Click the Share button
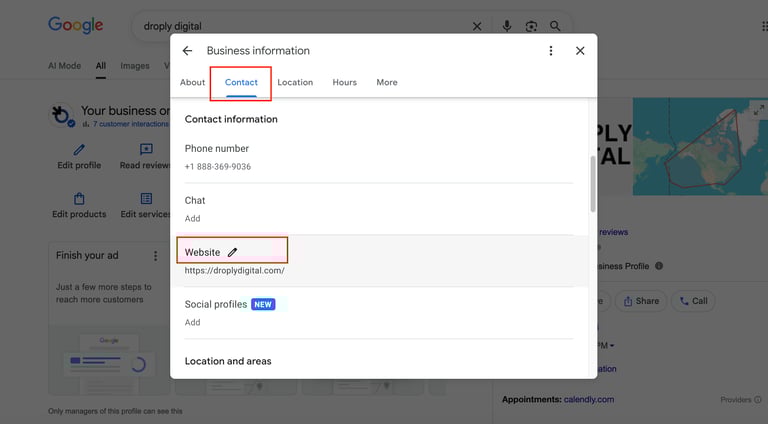This screenshot has height=424, width=768. [x=641, y=301]
